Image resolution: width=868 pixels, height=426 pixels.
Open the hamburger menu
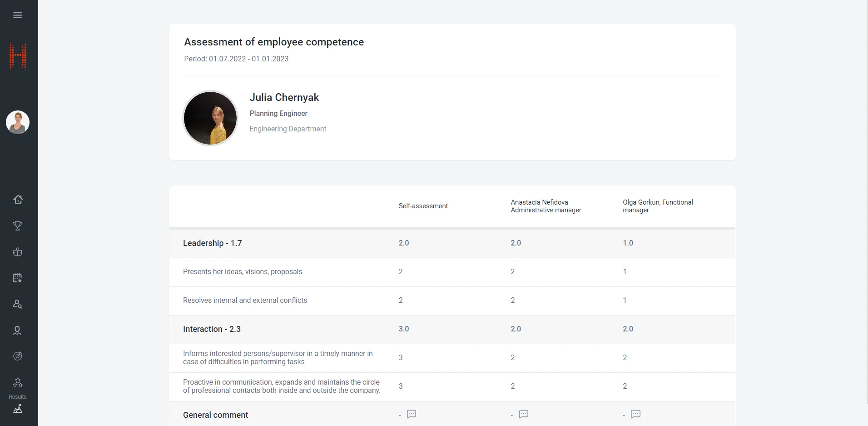coord(18,15)
